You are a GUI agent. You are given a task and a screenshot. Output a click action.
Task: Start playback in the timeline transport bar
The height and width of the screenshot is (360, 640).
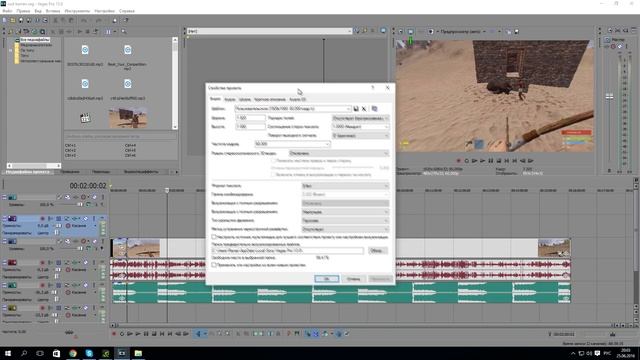pyautogui.click(x=138, y=334)
